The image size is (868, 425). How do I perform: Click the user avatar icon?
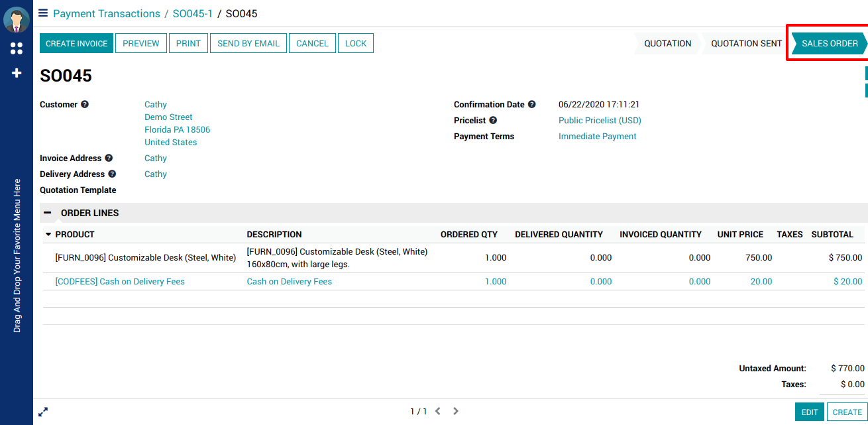[17, 20]
